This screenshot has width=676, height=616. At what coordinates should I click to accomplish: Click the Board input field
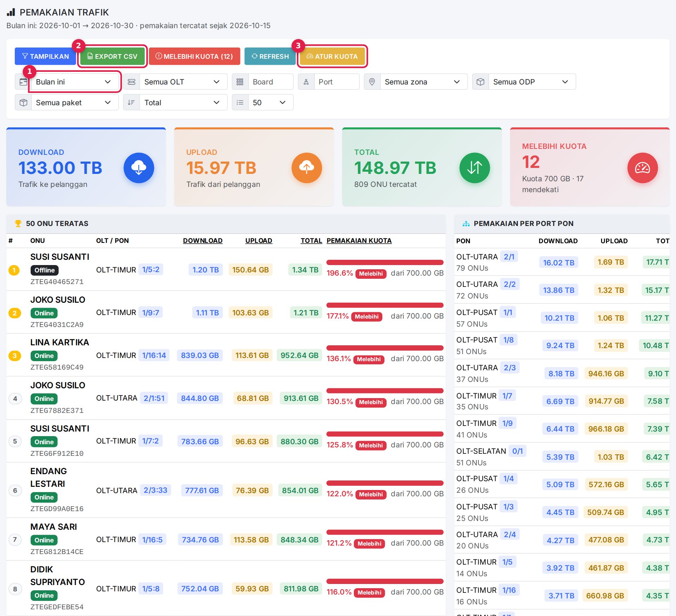[271, 82]
